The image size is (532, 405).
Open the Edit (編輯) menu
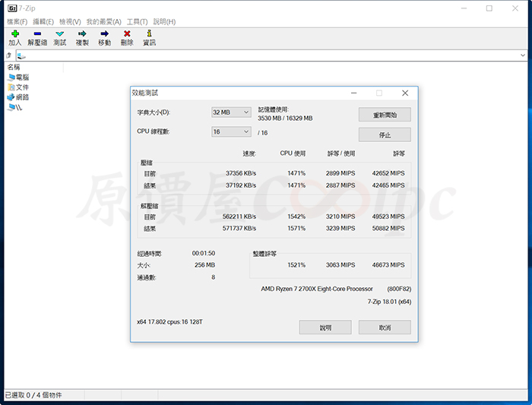43,22
